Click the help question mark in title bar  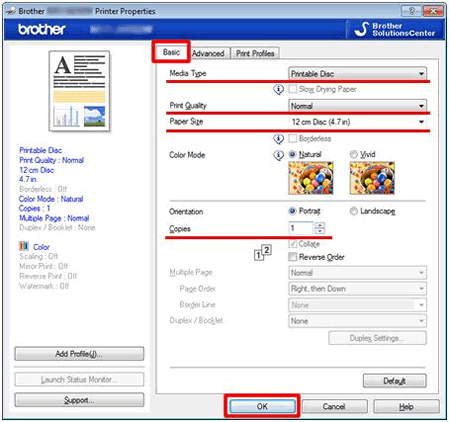point(411,11)
